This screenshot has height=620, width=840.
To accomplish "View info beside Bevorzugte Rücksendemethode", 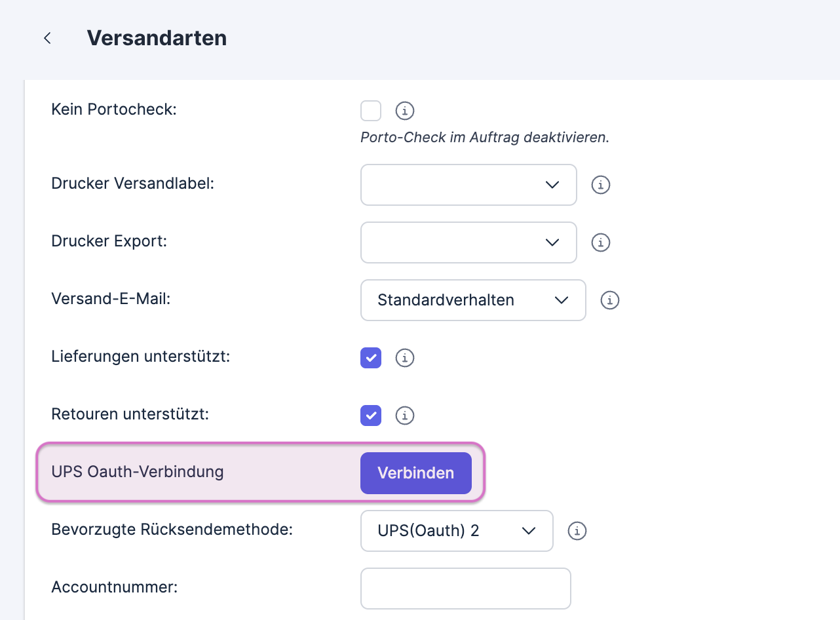I will point(577,531).
